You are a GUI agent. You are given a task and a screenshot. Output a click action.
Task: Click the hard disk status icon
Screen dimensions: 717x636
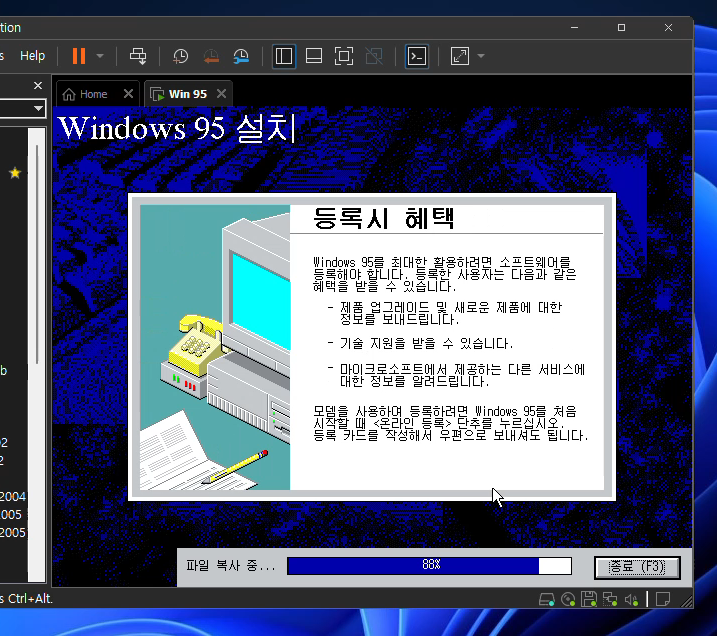pyautogui.click(x=546, y=599)
